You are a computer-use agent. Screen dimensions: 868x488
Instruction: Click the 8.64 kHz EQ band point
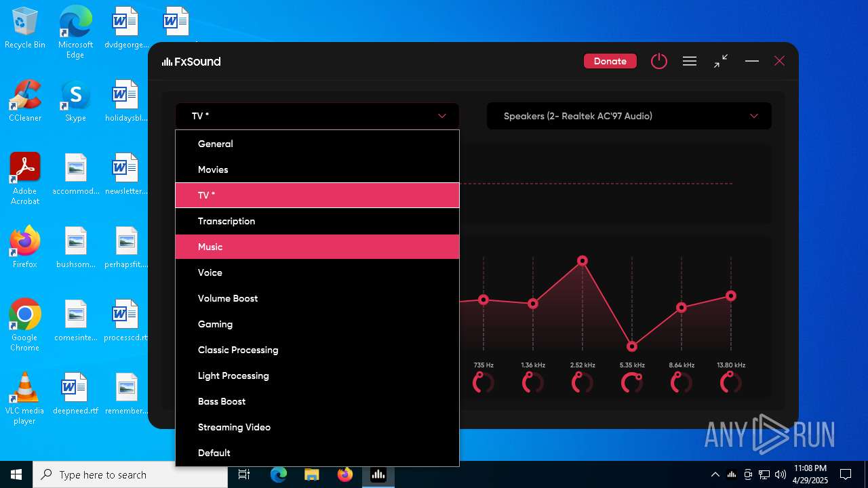(682, 308)
